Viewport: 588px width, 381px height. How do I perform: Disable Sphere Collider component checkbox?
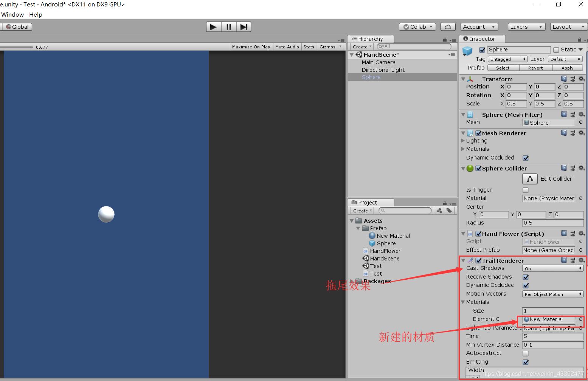[478, 168]
